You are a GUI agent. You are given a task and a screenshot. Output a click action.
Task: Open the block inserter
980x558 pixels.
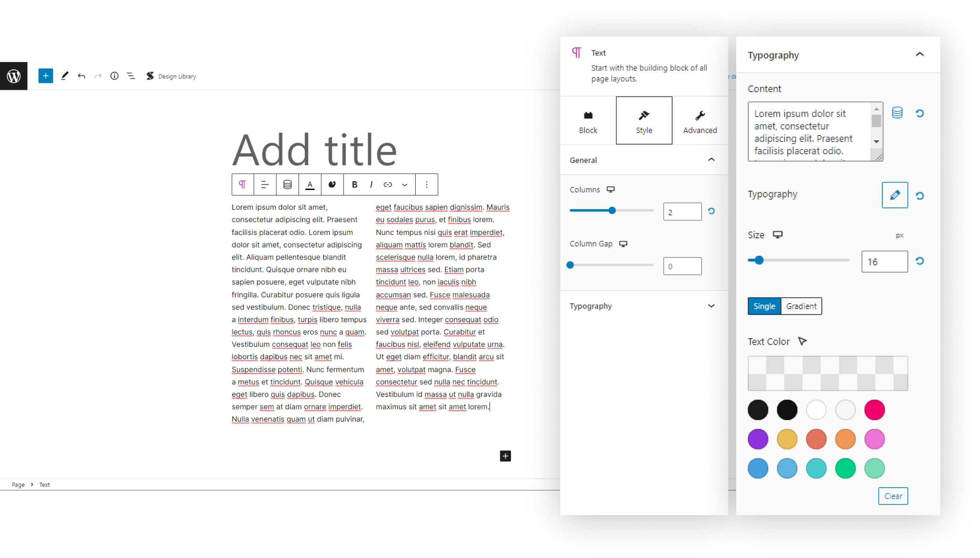45,76
